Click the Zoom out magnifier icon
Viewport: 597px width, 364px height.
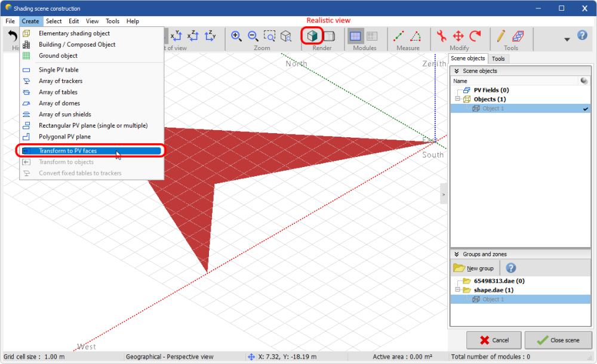pyautogui.click(x=253, y=36)
